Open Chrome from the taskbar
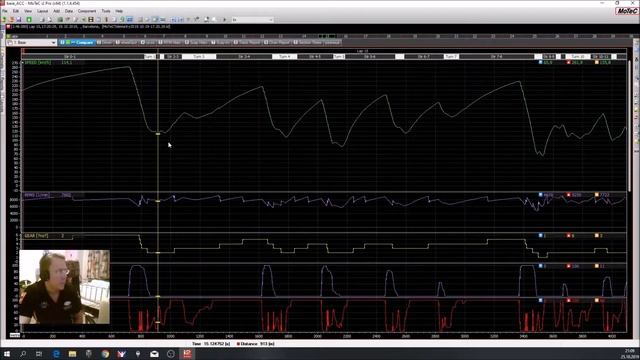Image resolution: width=640 pixels, height=360 pixels. coord(105,354)
